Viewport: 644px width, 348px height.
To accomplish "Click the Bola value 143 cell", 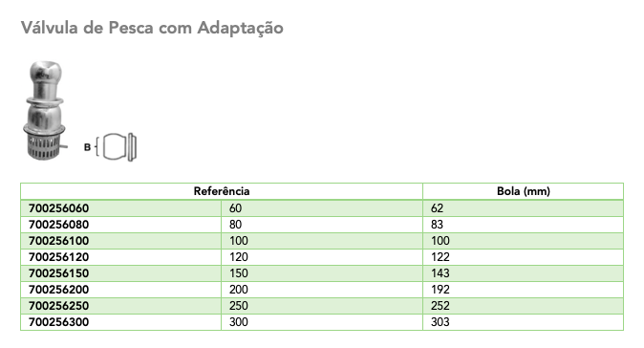I will click(523, 273).
